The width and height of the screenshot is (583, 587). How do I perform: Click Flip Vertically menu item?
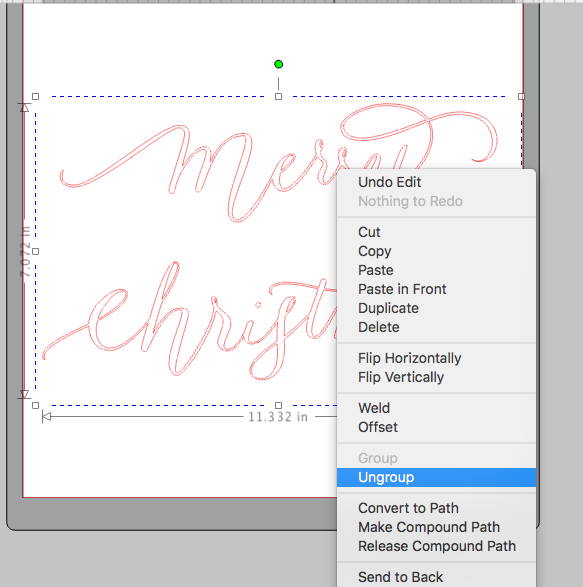click(436, 377)
